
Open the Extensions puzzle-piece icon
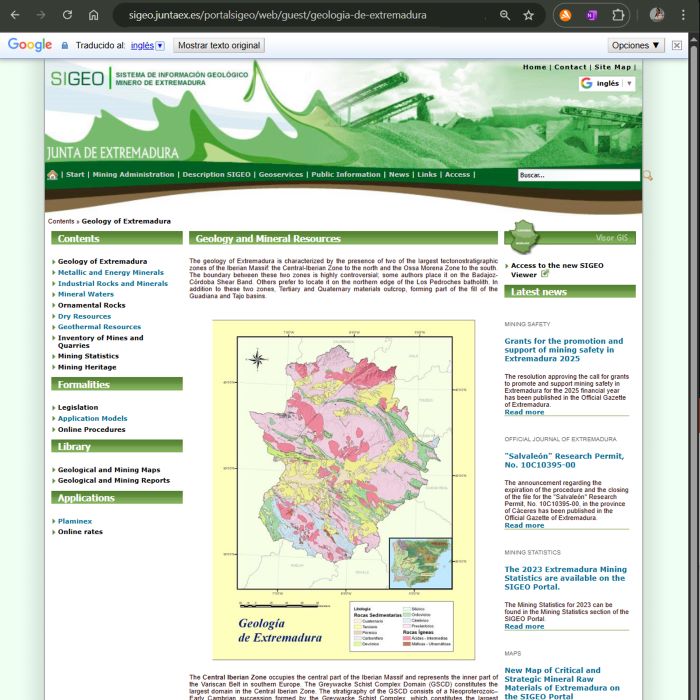618,15
